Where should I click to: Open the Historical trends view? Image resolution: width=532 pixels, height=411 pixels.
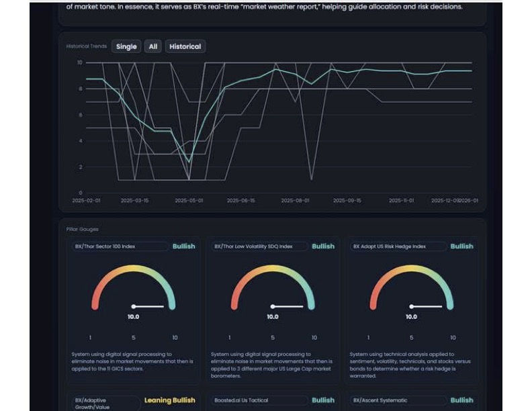[185, 46]
